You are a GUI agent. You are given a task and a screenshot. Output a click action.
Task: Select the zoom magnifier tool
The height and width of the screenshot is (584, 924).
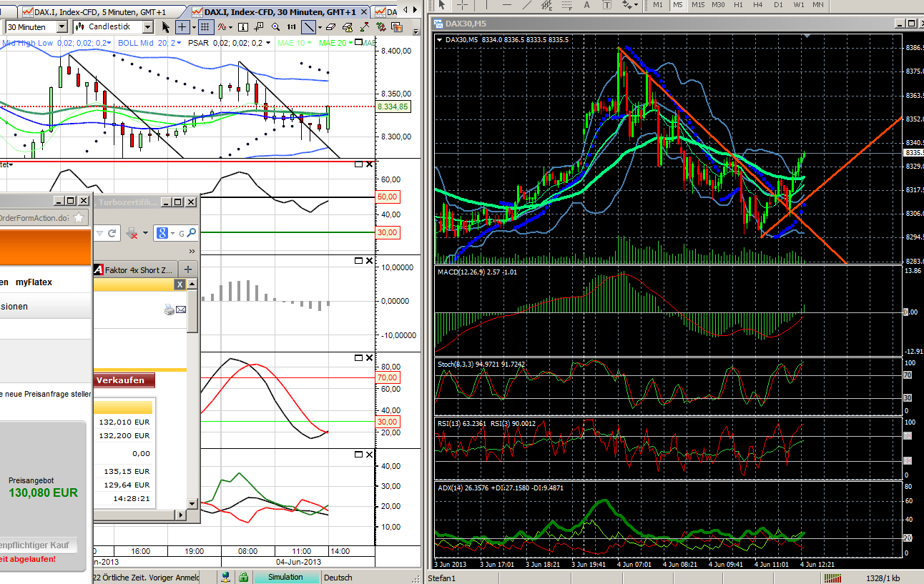click(x=275, y=27)
